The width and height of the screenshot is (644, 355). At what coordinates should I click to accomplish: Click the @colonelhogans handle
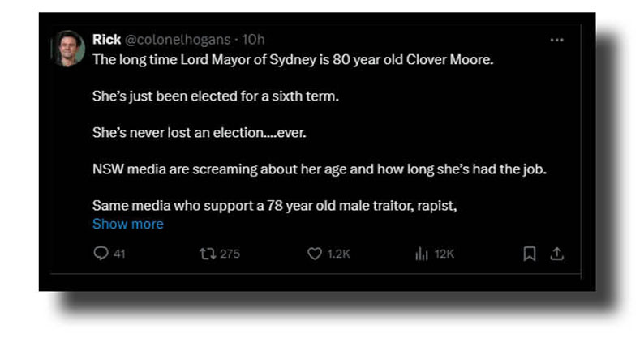[177, 39]
